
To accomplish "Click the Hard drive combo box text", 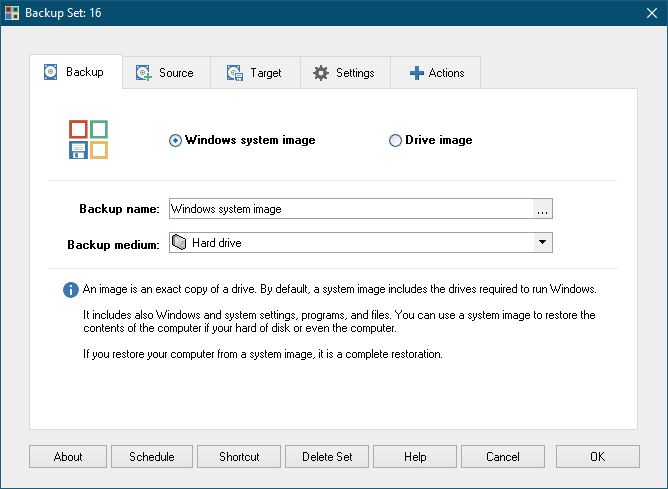I will pos(217,243).
